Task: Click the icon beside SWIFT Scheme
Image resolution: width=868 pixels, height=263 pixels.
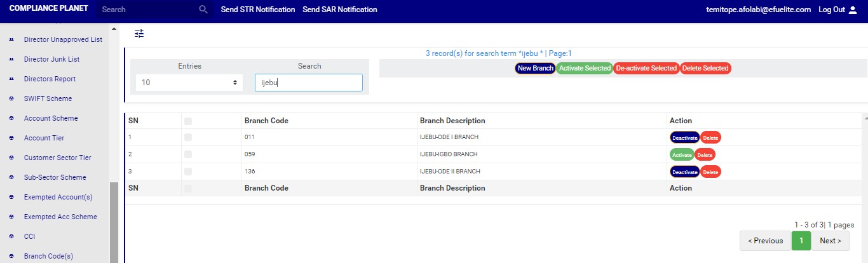Action: [11, 98]
